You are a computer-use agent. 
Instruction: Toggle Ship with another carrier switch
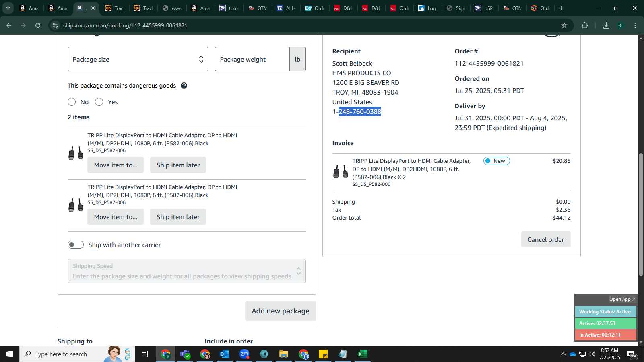[x=76, y=245]
